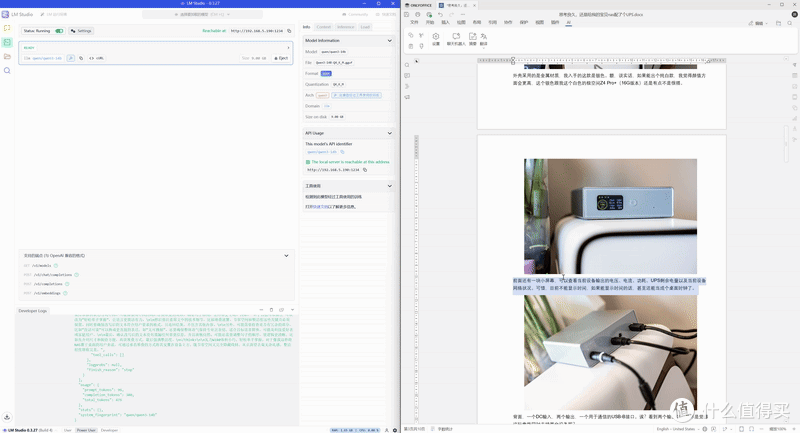Switch to the Info tab in LM Studio

(306, 27)
